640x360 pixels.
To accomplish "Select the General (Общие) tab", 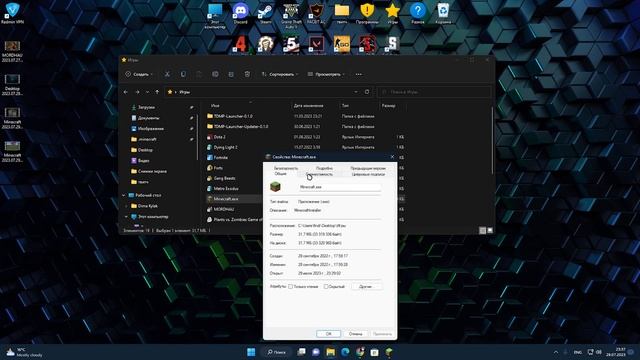I will point(280,174).
